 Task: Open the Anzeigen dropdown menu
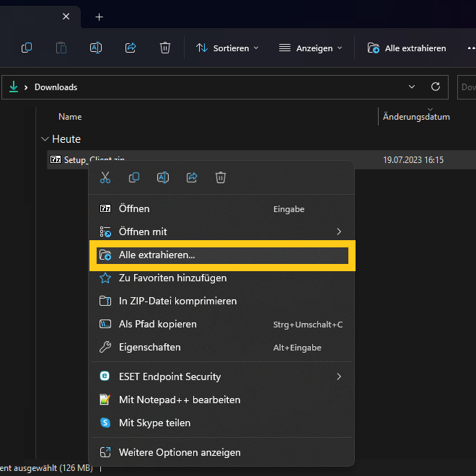(310, 48)
